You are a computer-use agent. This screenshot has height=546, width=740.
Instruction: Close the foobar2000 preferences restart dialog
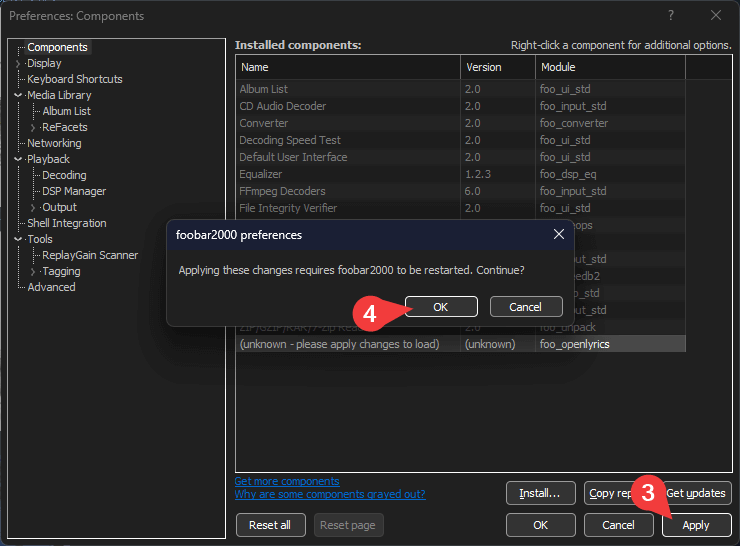click(558, 235)
